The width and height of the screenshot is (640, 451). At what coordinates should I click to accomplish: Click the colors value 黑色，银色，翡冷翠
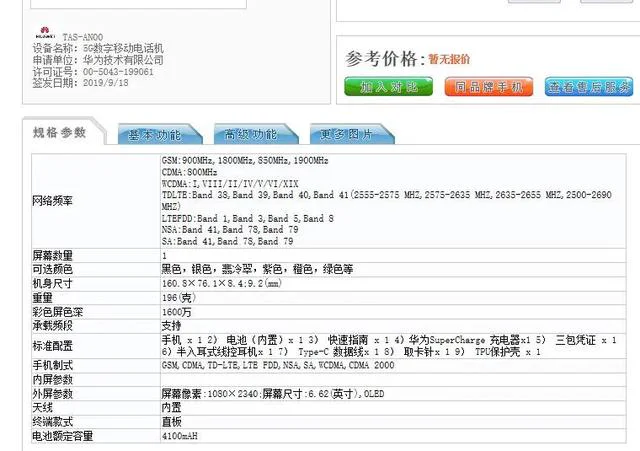(x=257, y=269)
